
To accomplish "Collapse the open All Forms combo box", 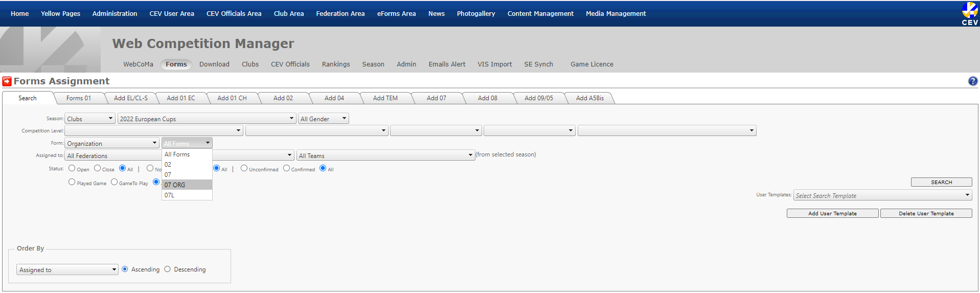I will [187, 143].
